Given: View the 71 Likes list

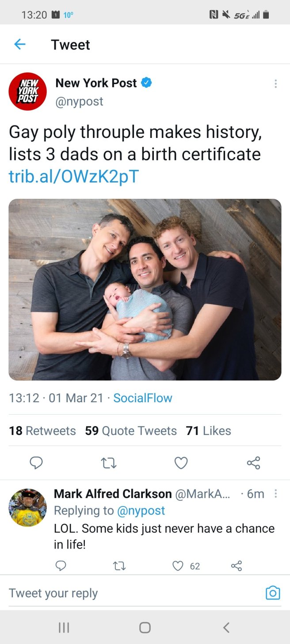Looking at the screenshot, I should pyautogui.click(x=209, y=431).
